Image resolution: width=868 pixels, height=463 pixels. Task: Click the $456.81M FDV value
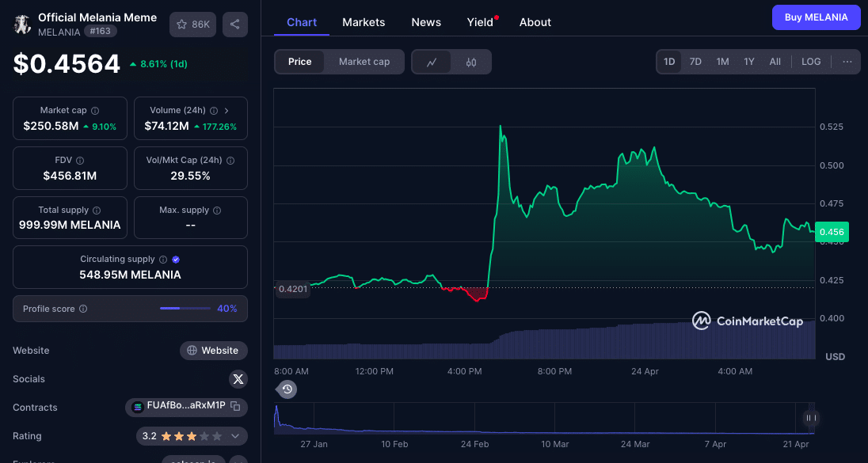pos(70,176)
